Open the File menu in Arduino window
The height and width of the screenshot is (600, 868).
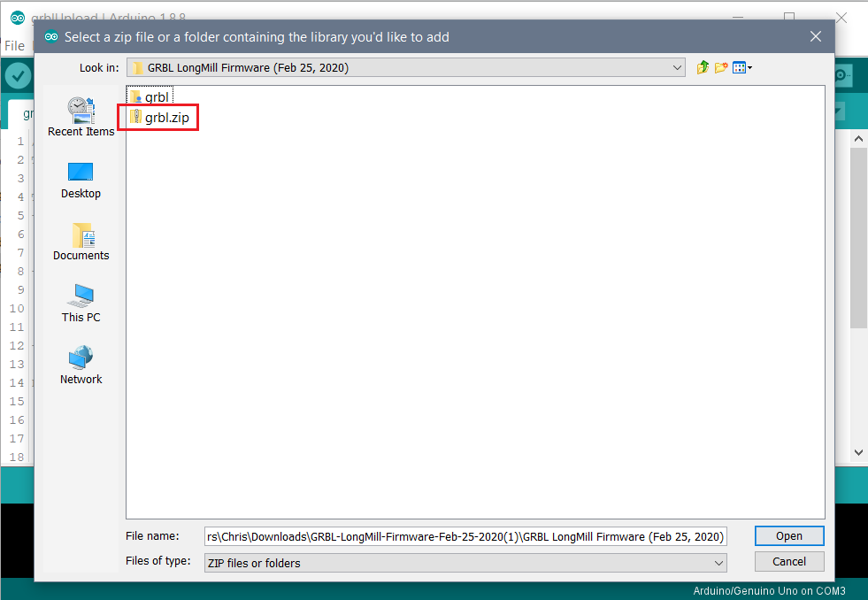point(14,45)
